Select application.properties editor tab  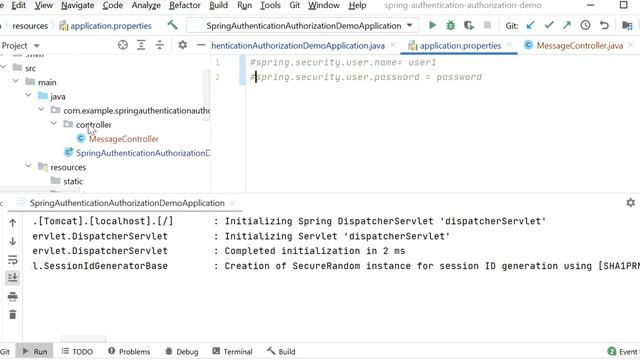(460, 45)
